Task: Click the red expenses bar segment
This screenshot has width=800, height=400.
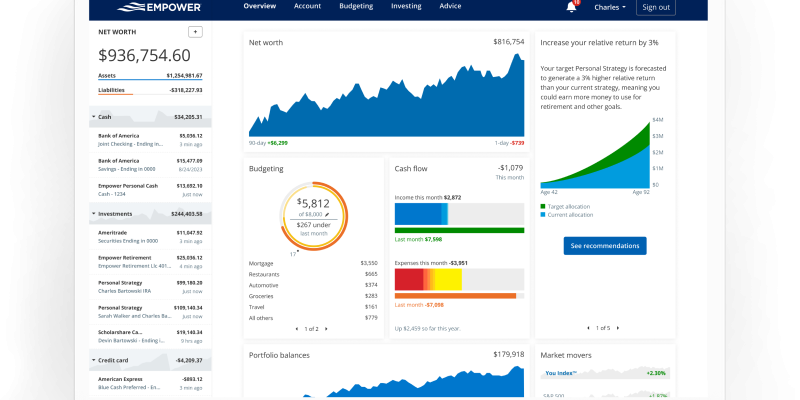Action: pyautogui.click(x=409, y=279)
